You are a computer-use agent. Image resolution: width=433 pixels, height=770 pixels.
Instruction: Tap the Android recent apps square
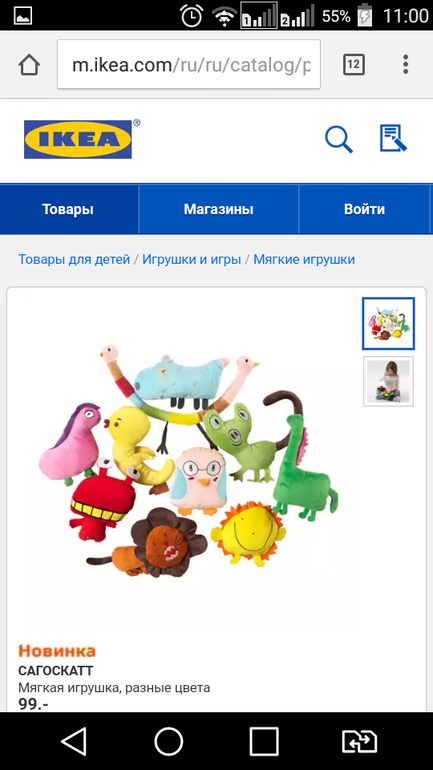click(264, 741)
